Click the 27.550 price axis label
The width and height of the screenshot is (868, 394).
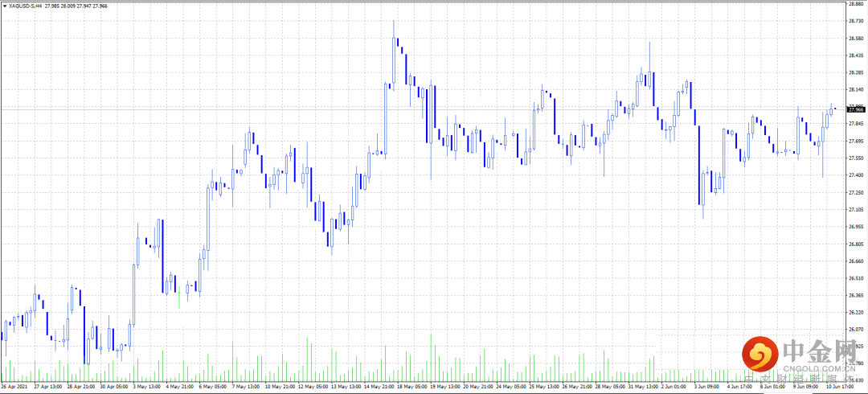[x=856, y=158]
